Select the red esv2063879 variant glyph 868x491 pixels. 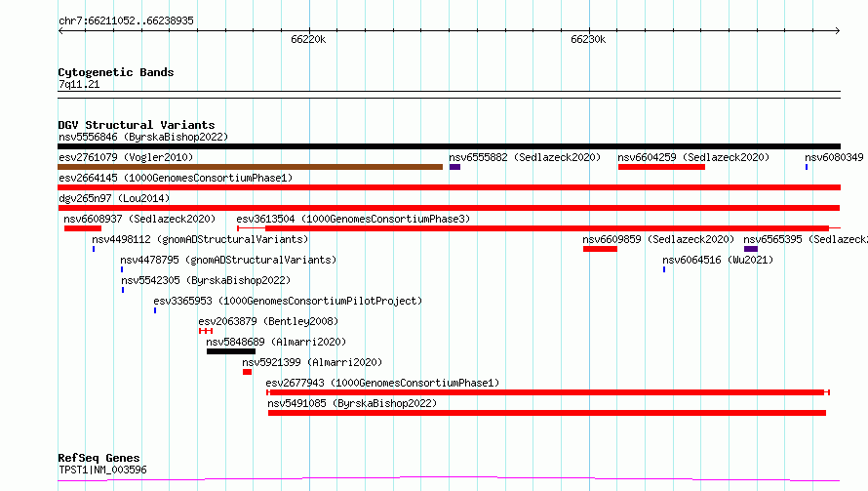pyautogui.click(x=206, y=331)
